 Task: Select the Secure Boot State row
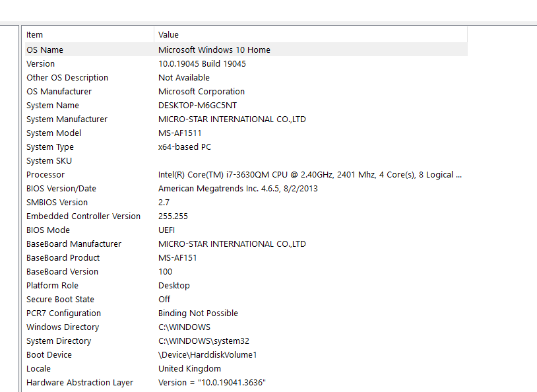coord(246,299)
